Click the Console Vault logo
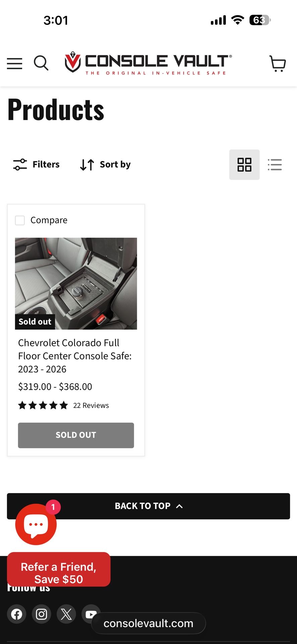The image size is (297, 644). tap(146, 63)
